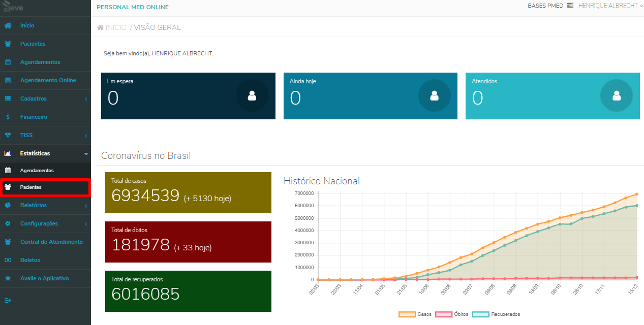
Task: Click the users icon beside Central de Atendimento
Action: pyautogui.click(x=8, y=242)
